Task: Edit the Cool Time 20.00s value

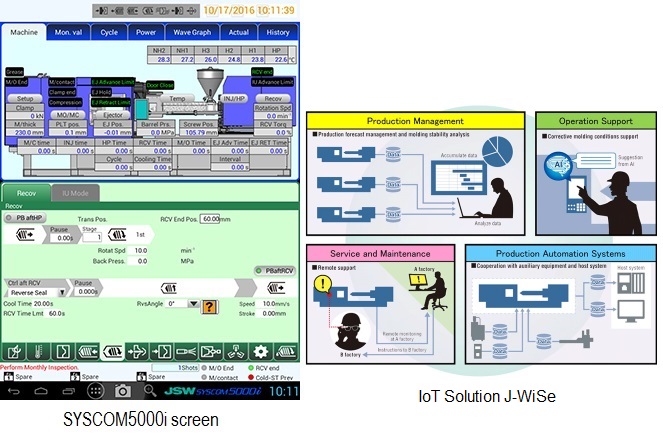Action: pos(44,304)
